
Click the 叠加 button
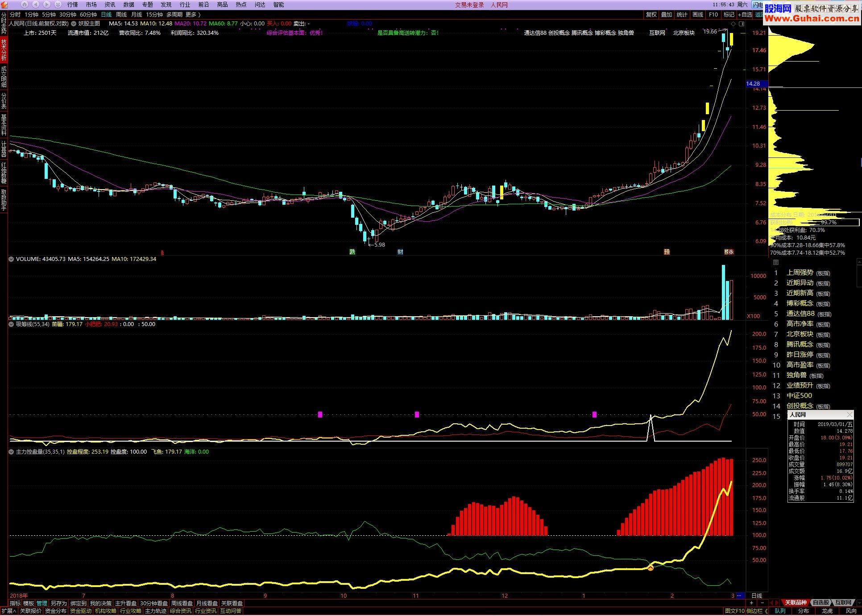pos(667,15)
